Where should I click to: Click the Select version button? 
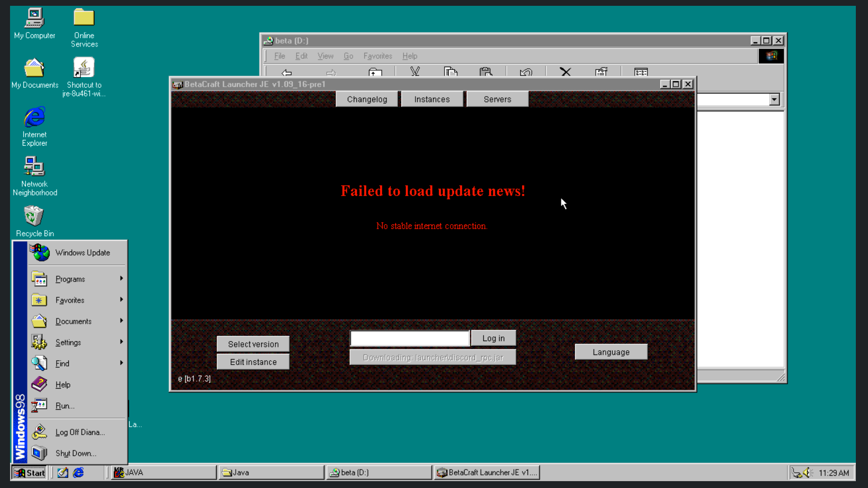(253, 344)
